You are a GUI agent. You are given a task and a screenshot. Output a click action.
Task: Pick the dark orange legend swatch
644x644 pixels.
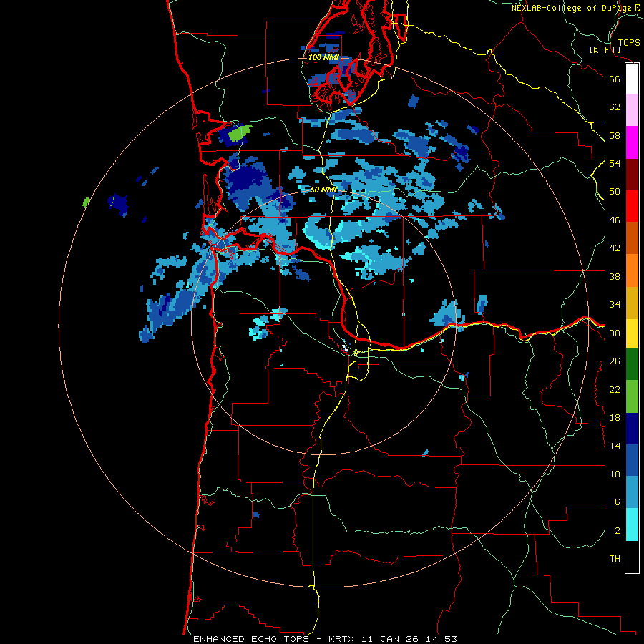click(x=632, y=238)
